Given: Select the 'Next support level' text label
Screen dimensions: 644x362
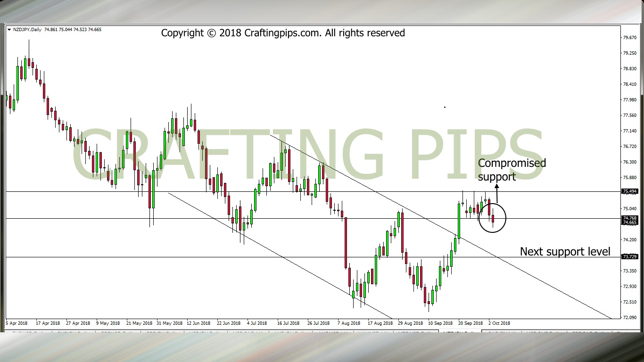Looking at the screenshot, I should (565, 252).
